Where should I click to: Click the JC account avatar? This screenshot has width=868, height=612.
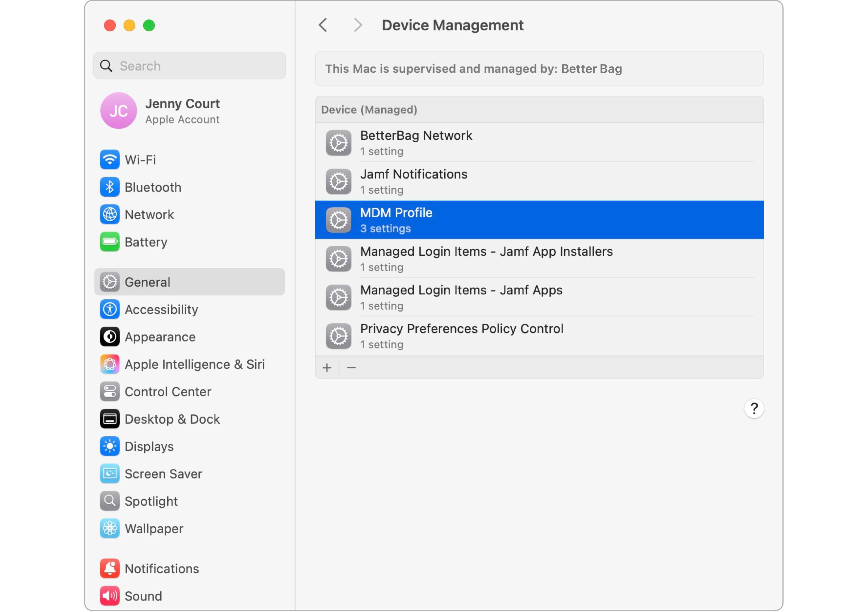(118, 110)
